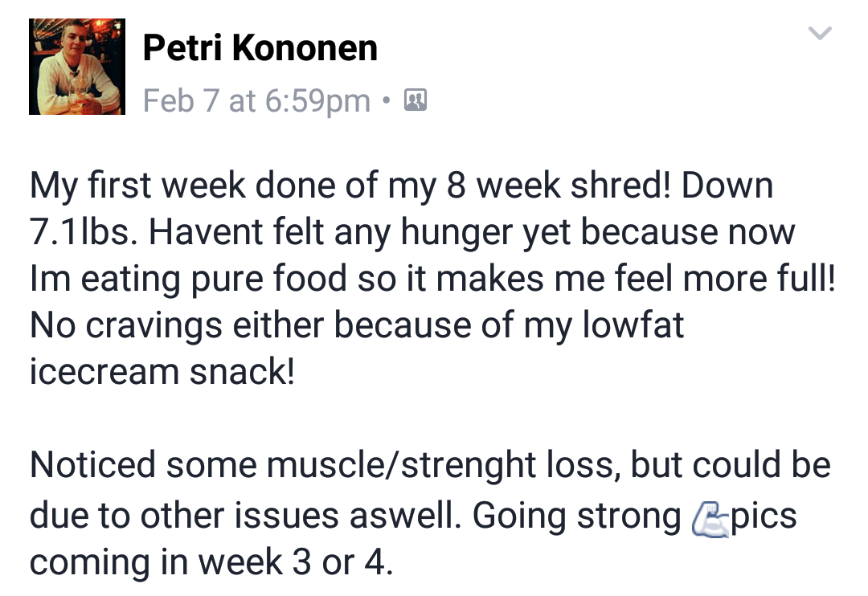868x596 pixels.
Task: Click the "Feb 7 at 6:59pm" timestamp
Action: [256, 101]
